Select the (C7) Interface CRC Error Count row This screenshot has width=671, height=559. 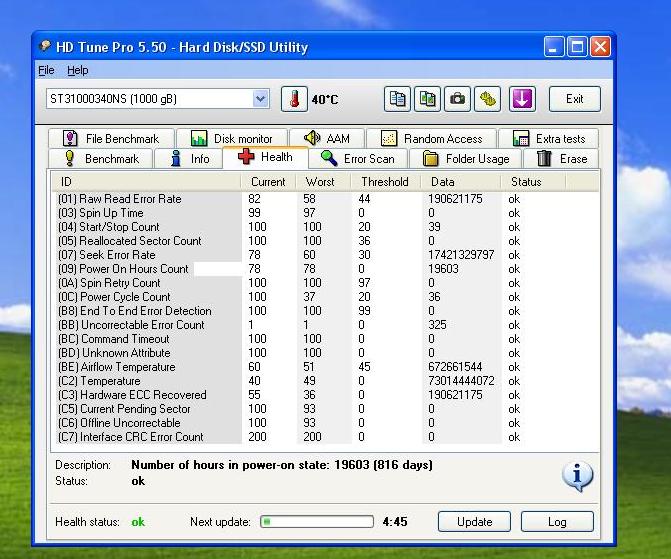(325, 437)
